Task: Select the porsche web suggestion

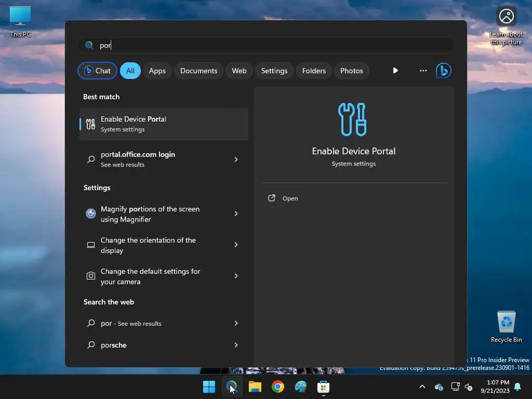Action: 164,345
